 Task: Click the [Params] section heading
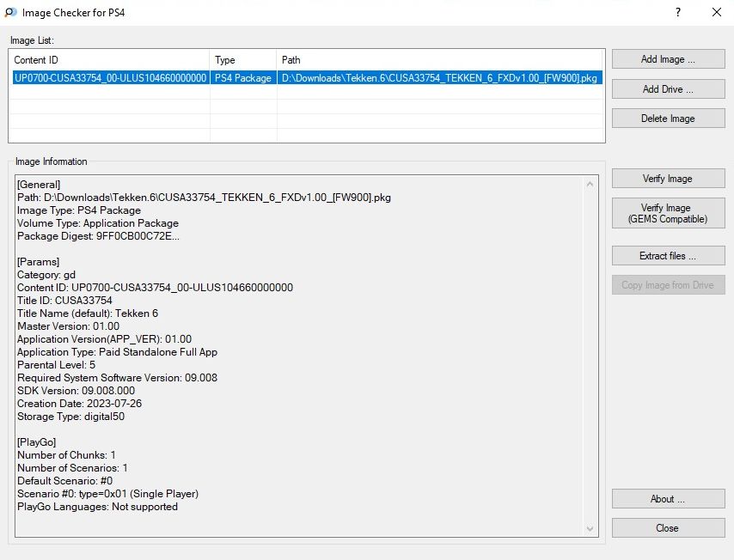[x=39, y=261]
